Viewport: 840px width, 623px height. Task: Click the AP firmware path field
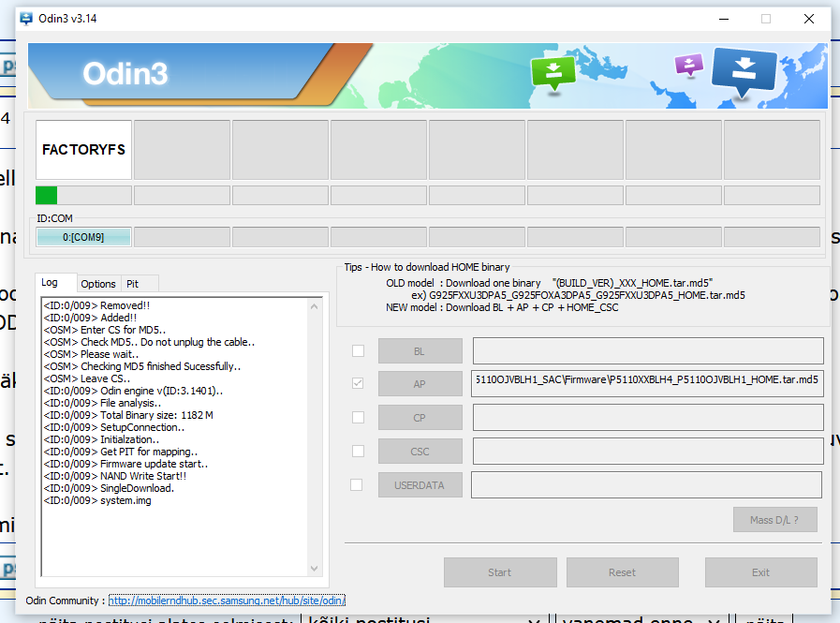[x=647, y=383]
